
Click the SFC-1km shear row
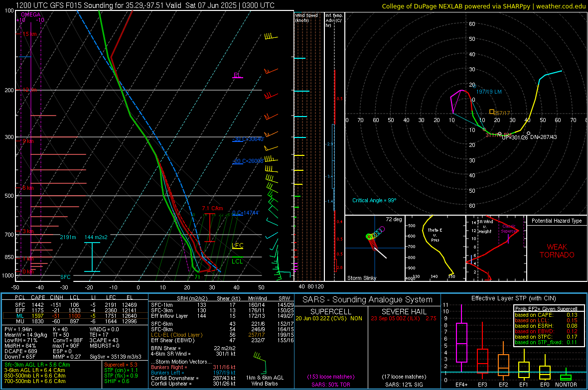(x=222, y=305)
